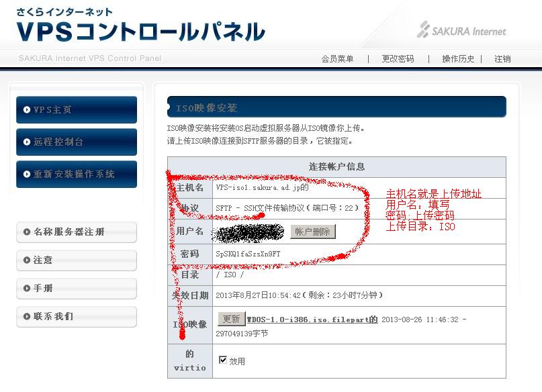542x392 pixels.
Task: Go to 名称服务器注册
Action: pyautogui.click(x=77, y=232)
